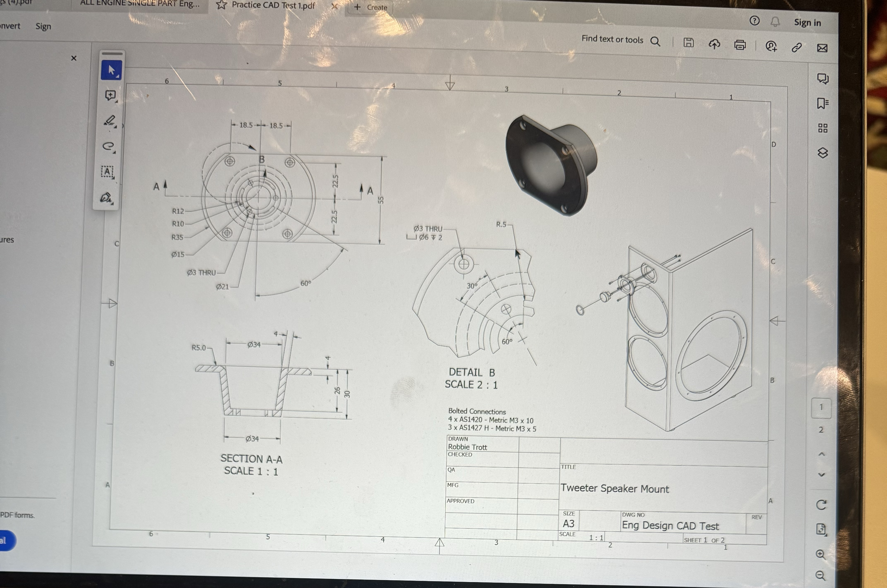Screen dimensions: 887x588
Task: Go to previous page up chevron
Action: [821, 454]
